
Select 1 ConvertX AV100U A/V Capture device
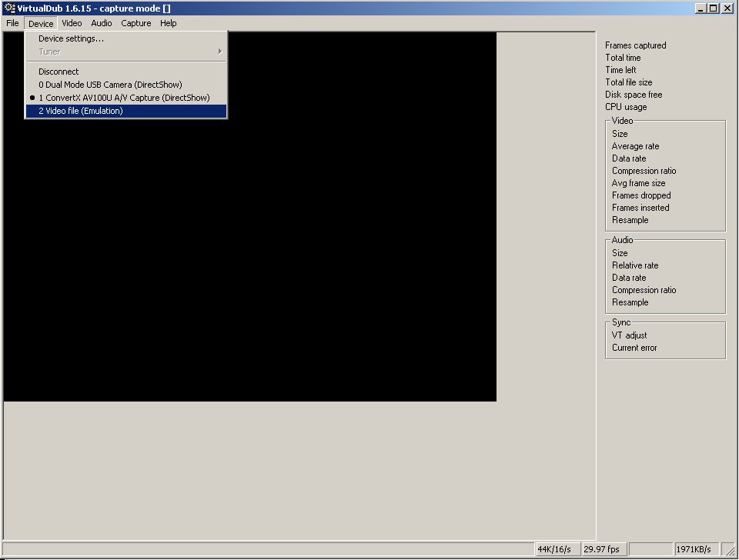coord(125,98)
